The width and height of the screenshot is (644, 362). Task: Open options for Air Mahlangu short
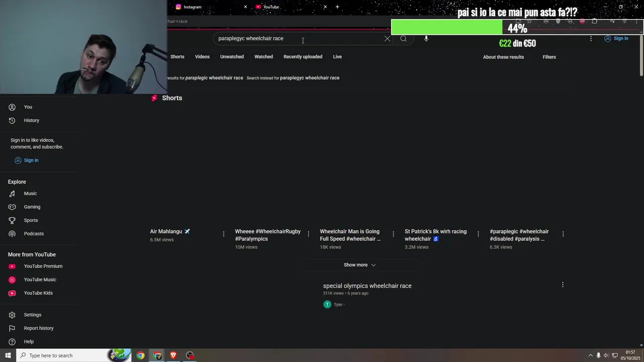coord(223,234)
